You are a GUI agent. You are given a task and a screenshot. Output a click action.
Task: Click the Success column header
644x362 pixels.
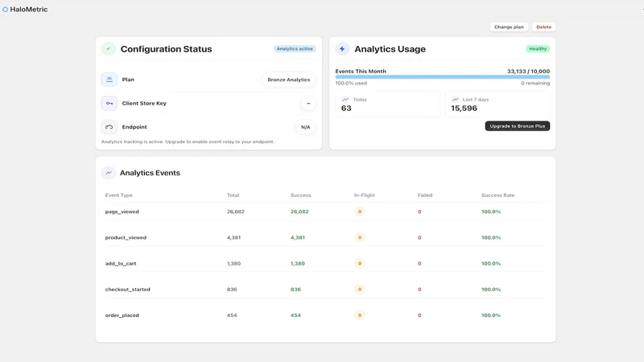coord(300,195)
